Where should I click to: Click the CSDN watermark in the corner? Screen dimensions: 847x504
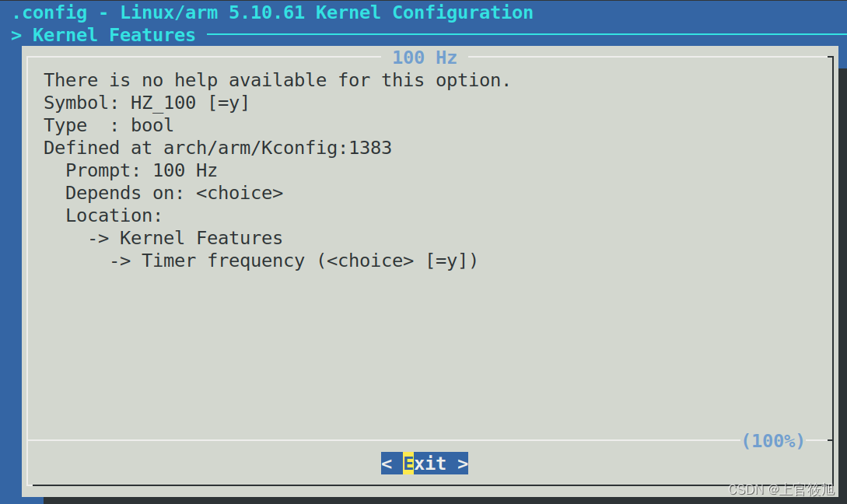781,489
